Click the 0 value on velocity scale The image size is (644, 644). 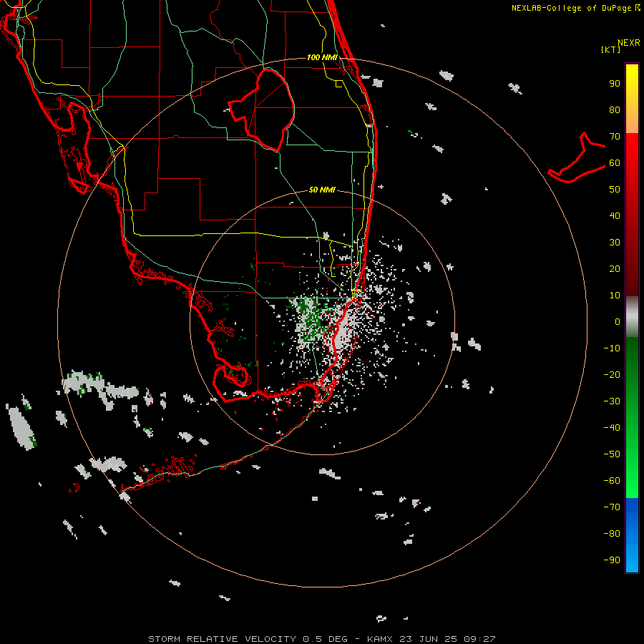click(618, 321)
